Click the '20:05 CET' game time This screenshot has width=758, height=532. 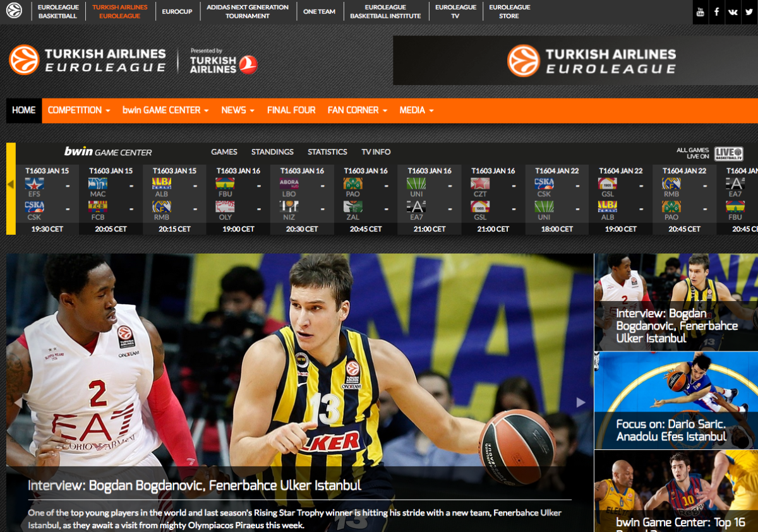tap(111, 229)
